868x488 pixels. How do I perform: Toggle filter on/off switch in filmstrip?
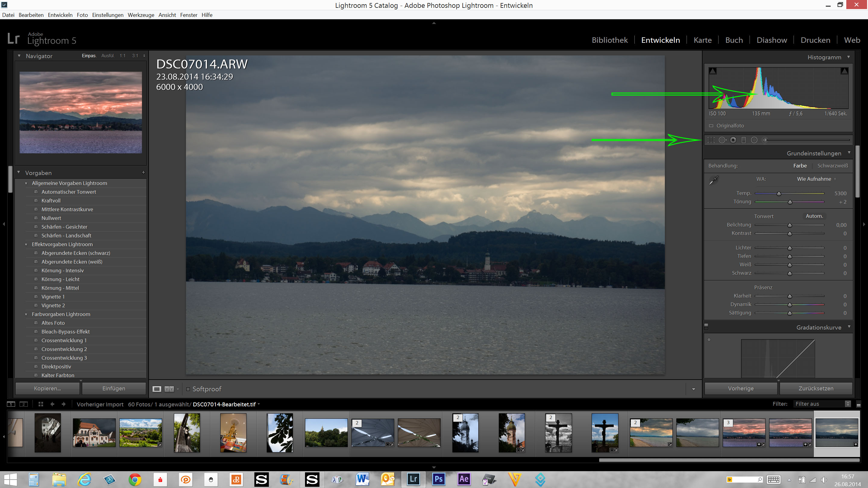tap(859, 404)
